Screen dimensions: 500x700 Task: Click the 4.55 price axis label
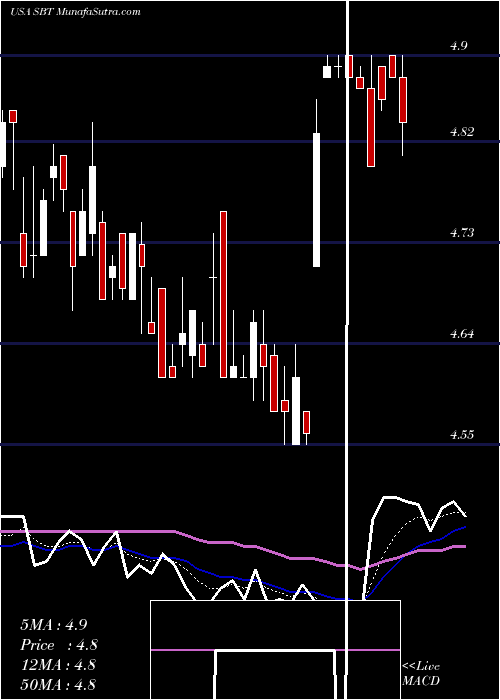(463, 434)
